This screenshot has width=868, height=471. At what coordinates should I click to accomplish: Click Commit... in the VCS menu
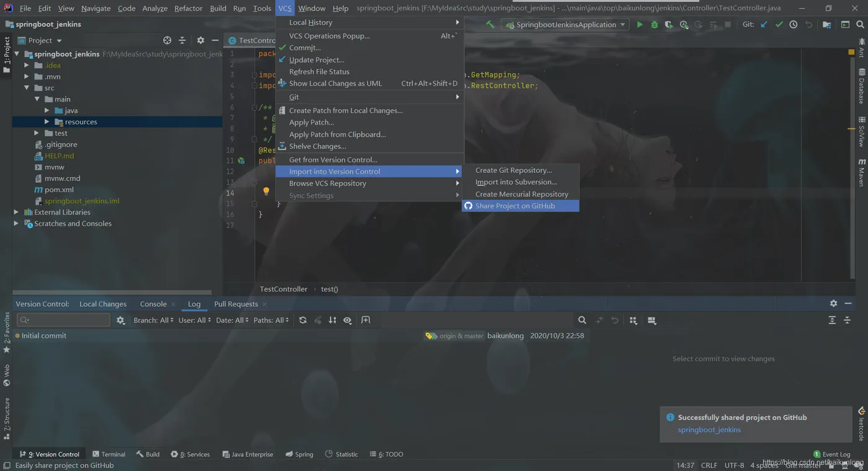(370, 48)
